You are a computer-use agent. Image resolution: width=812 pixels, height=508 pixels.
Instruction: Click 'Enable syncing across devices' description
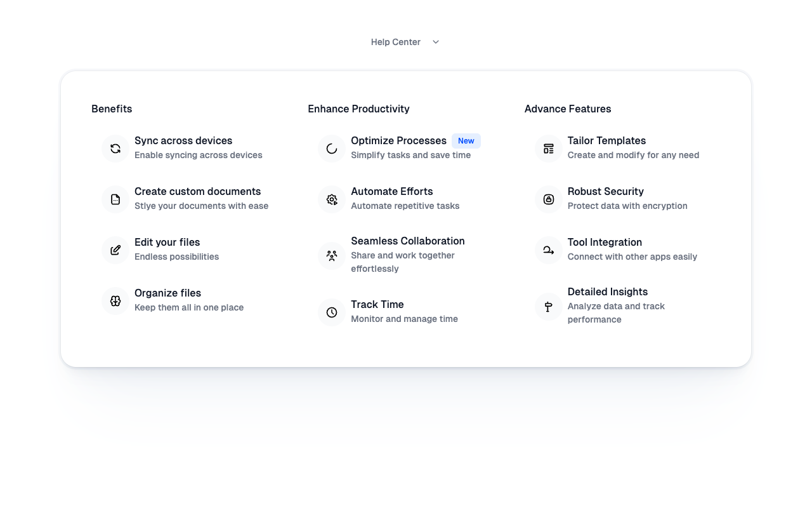199,155
